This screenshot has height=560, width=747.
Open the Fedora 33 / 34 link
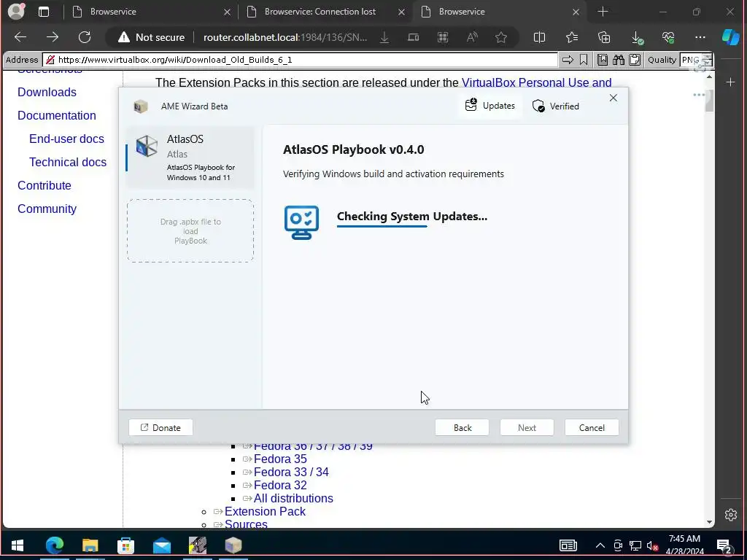coord(291,472)
